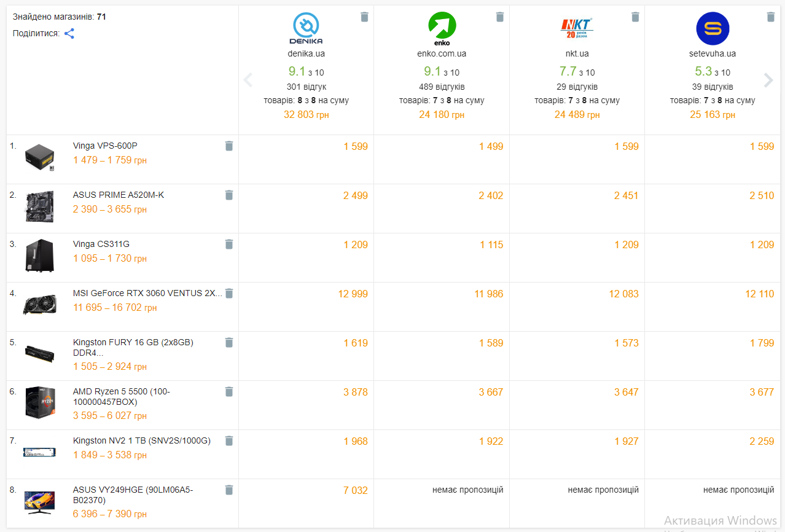The width and height of the screenshot is (785, 532).
Task: Open the enko.com.ua store link
Action: point(442,53)
